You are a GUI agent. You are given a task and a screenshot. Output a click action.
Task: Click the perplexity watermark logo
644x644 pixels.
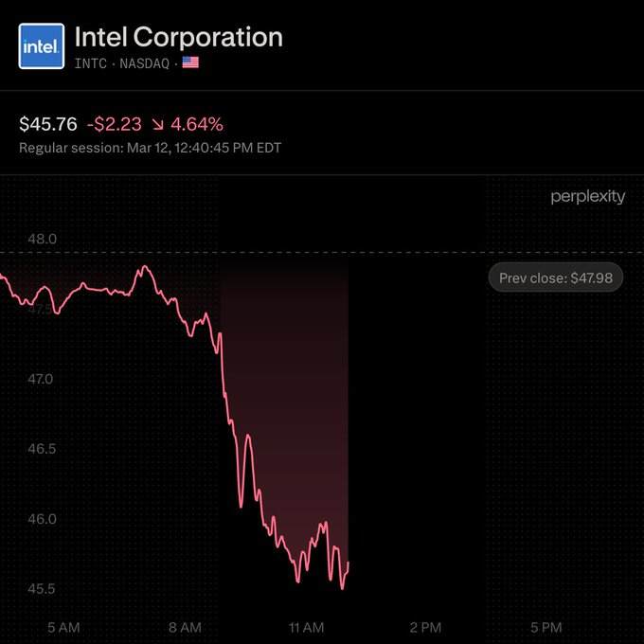pos(587,197)
